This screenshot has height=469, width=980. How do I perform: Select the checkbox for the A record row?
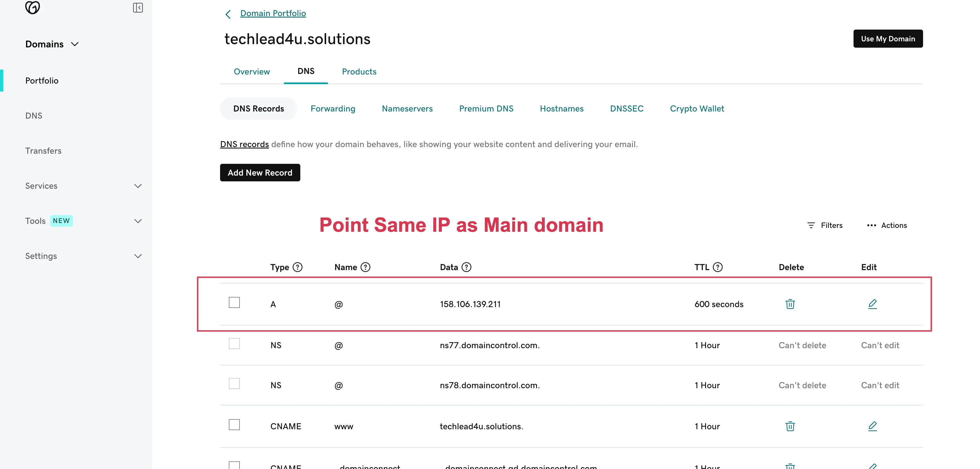[x=234, y=302]
